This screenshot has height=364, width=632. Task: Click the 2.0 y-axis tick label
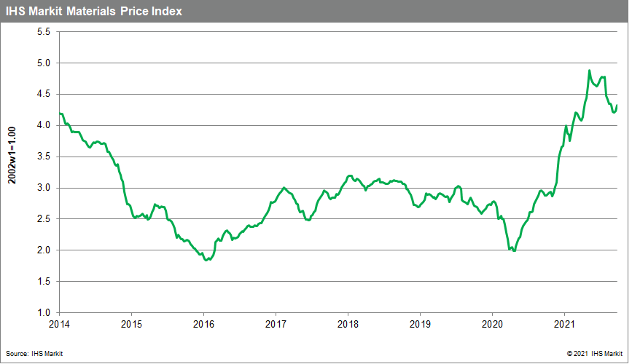(x=45, y=250)
